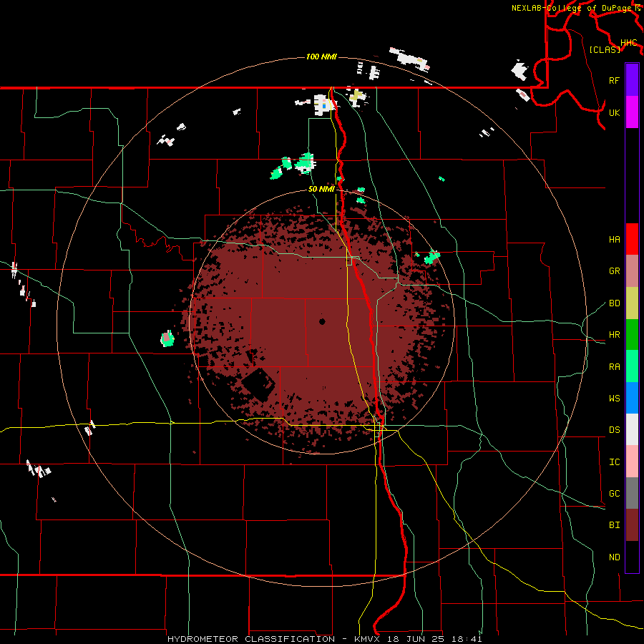This screenshot has height=644, width=644.
Task: Click the IC legend label
Action: point(614,462)
